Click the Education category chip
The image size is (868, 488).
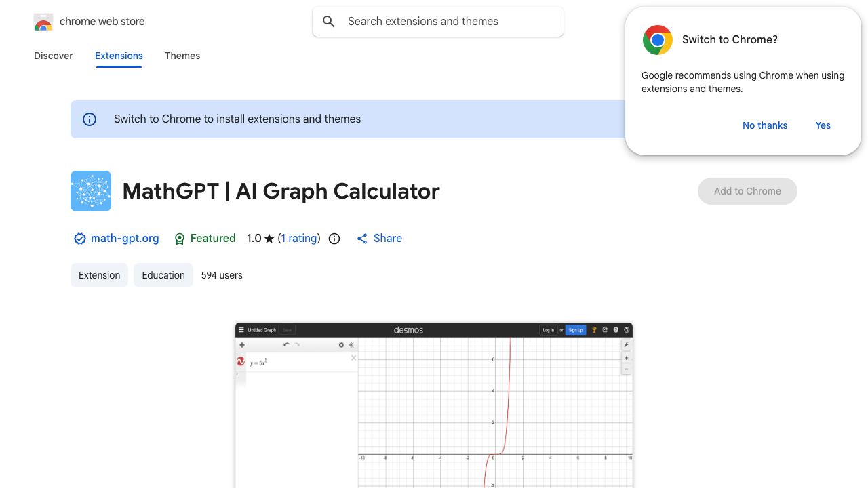(163, 275)
